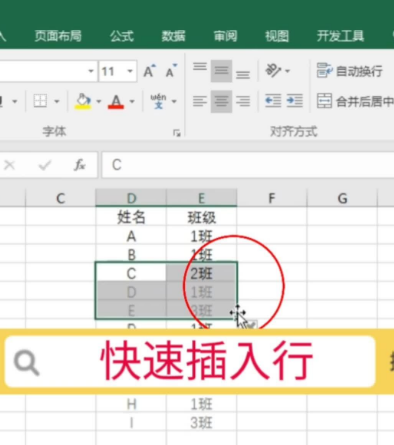Open fill color dropdown arrow

point(99,101)
